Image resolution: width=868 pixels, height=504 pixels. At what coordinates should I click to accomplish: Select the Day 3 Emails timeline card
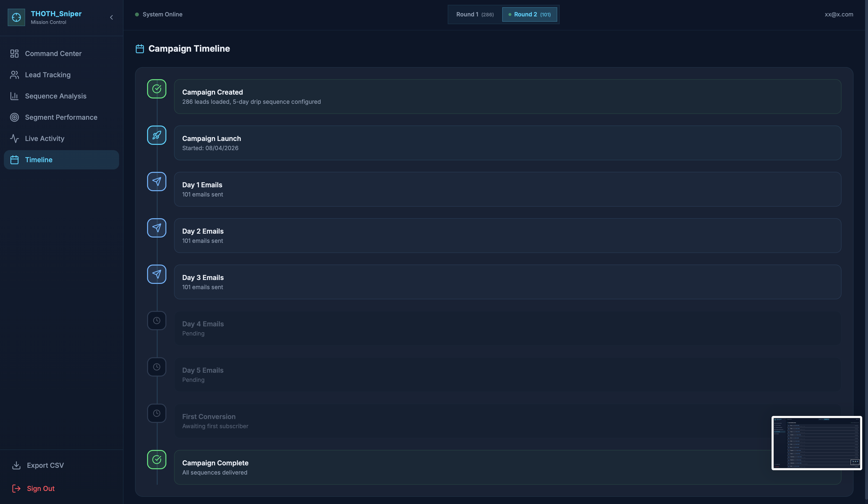(x=507, y=282)
